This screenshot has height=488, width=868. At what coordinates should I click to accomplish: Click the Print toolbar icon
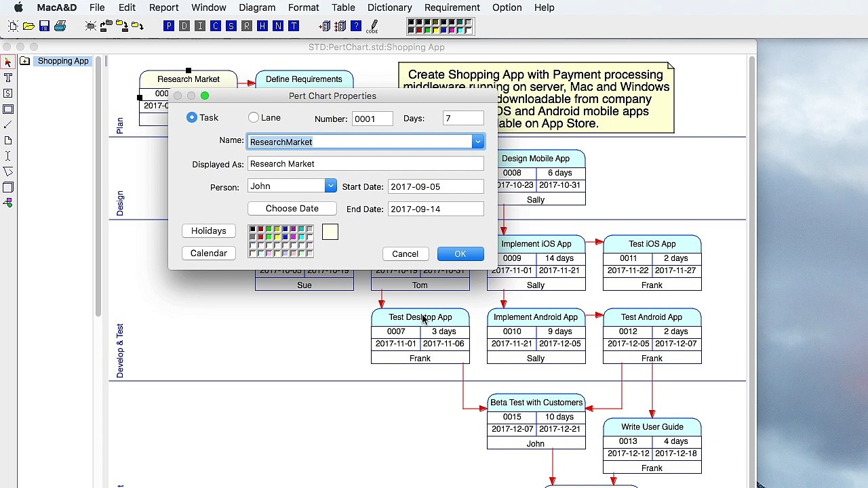click(x=60, y=26)
